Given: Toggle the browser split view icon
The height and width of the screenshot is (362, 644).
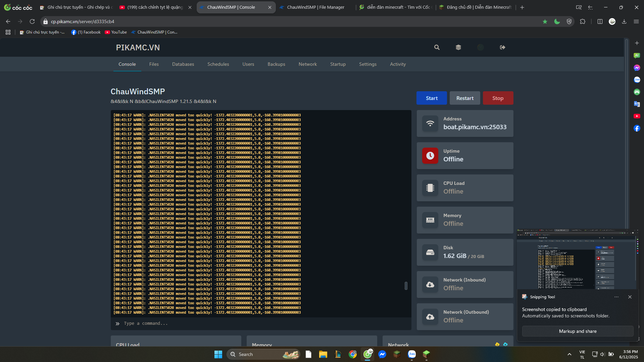Looking at the screenshot, I should [600, 21].
